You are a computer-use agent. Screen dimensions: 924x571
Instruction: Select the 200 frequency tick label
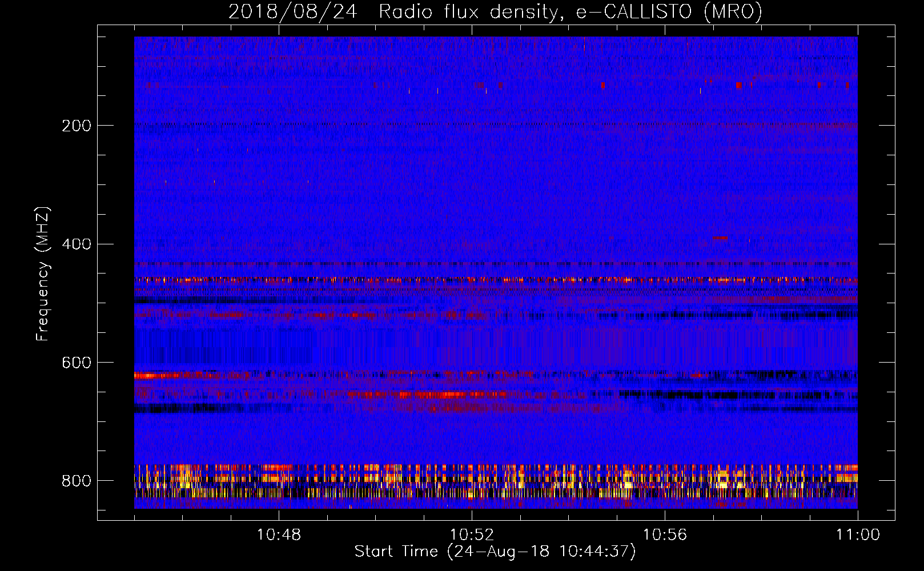[76, 126]
